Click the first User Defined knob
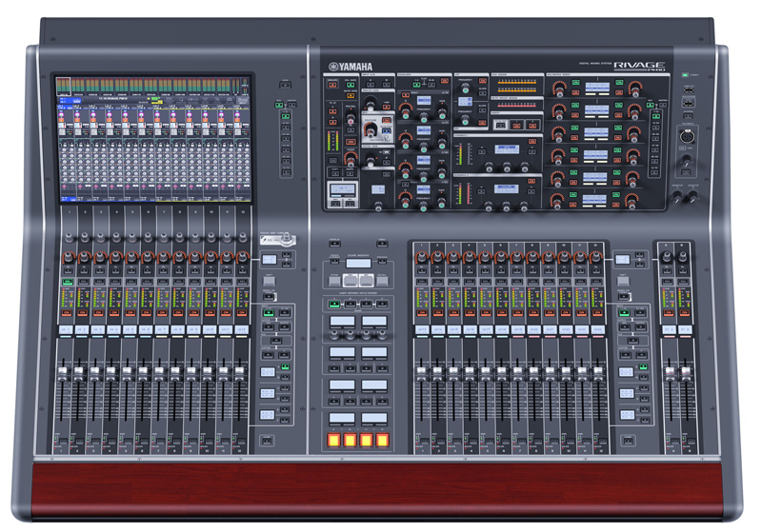The height and width of the screenshot is (532, 762). tap(335, 334)
